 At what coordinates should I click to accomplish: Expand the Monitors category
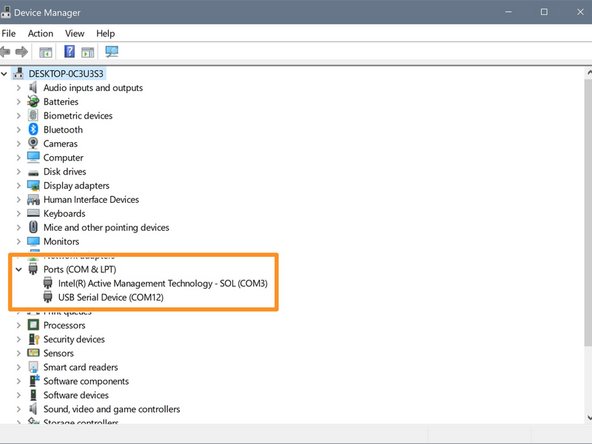[18, 241]
